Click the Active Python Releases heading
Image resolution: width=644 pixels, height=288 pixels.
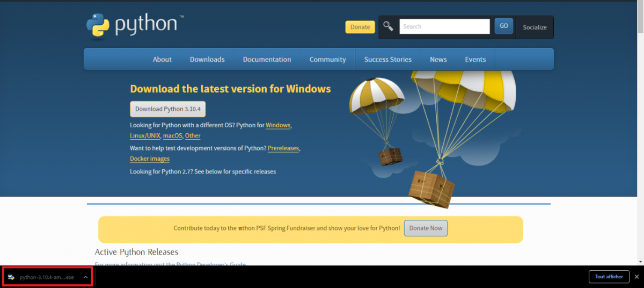(x=136, y=252)
